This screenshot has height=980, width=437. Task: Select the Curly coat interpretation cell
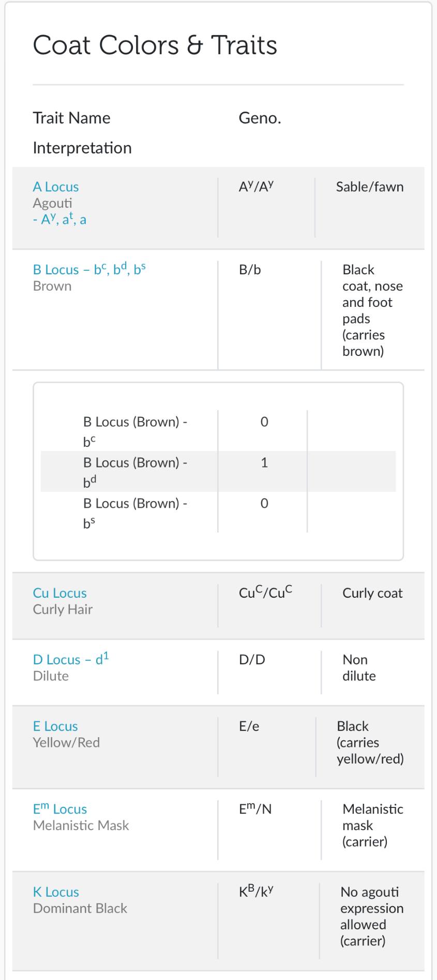click(372, 593)
